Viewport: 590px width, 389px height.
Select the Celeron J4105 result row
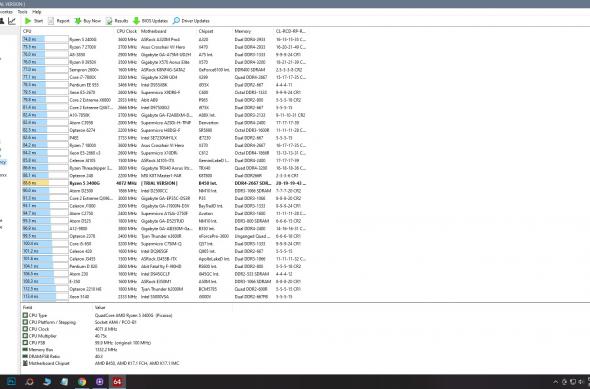164,161
